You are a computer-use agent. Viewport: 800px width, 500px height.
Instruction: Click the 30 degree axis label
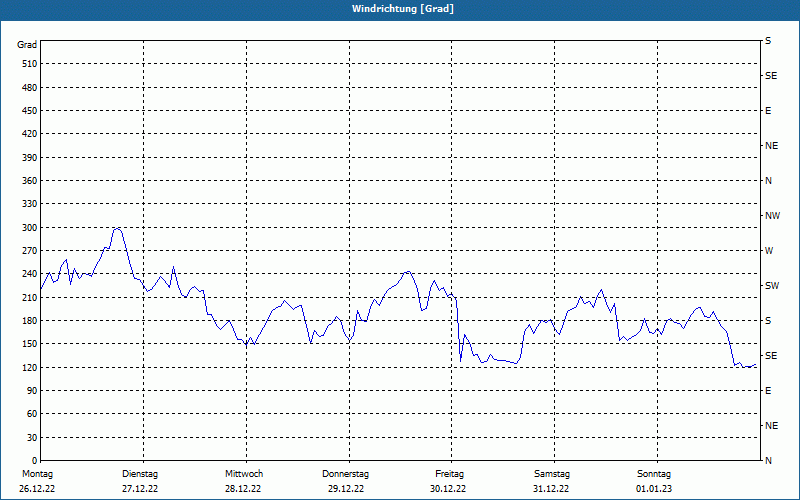pyautogui.click(x=32, y=437)
